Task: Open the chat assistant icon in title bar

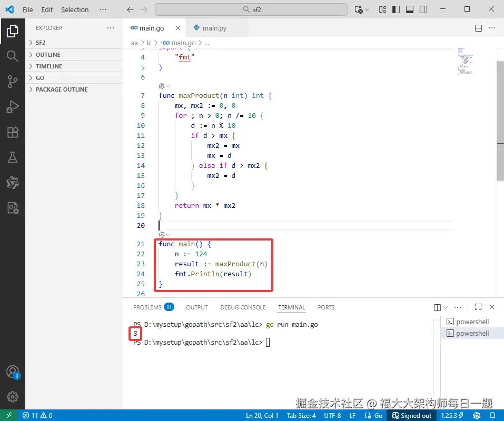Action: tap(359, 9)
